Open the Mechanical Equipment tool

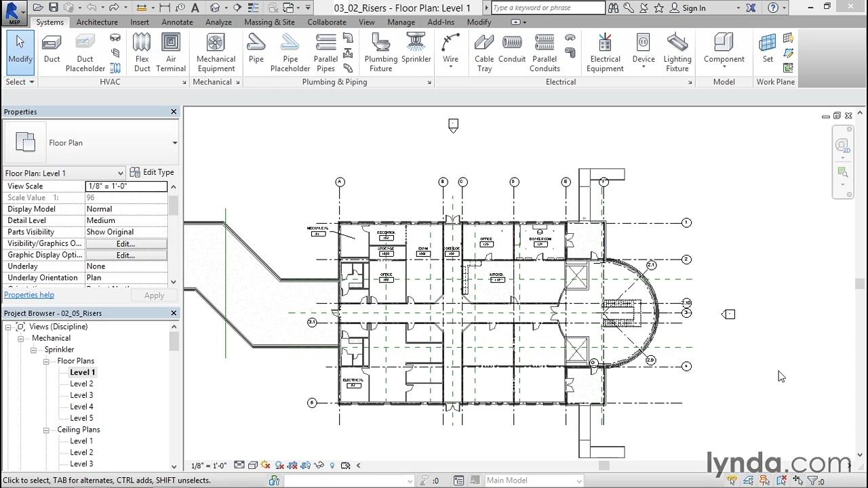point(216,52)
